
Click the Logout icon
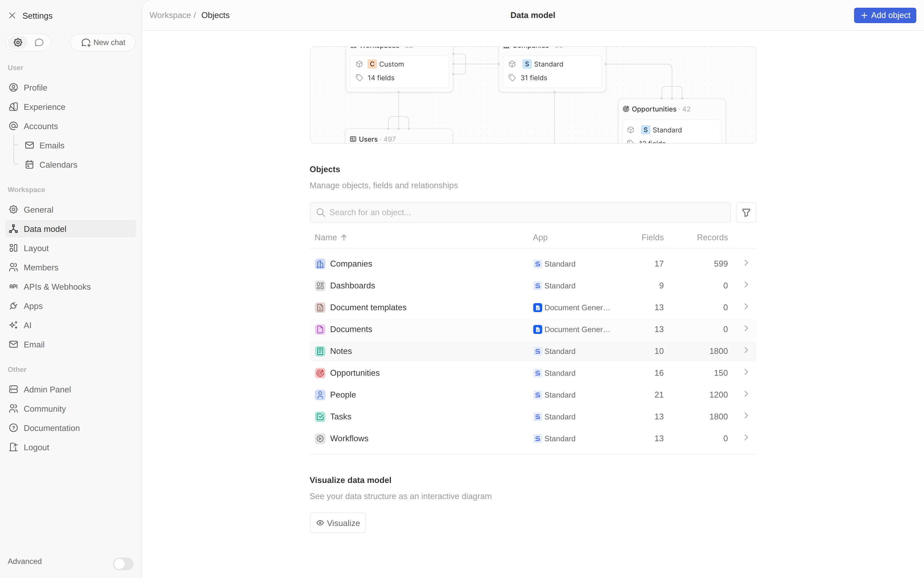13,447
